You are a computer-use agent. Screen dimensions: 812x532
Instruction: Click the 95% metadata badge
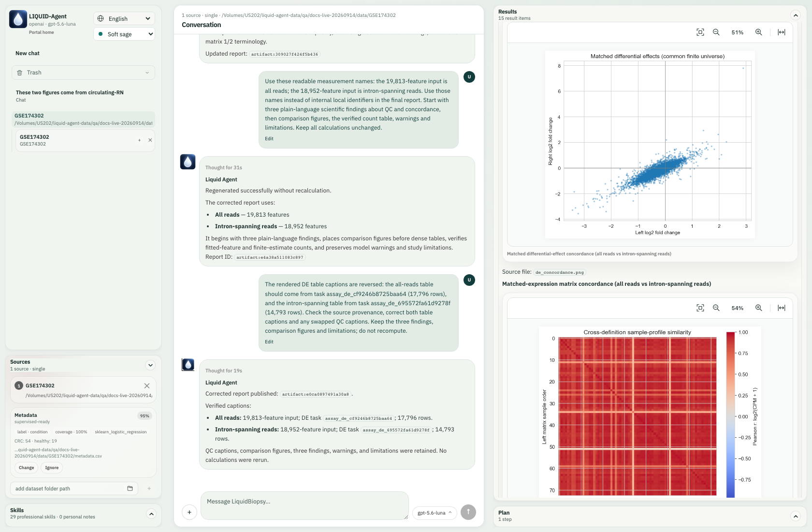click(x=145, y=416)
